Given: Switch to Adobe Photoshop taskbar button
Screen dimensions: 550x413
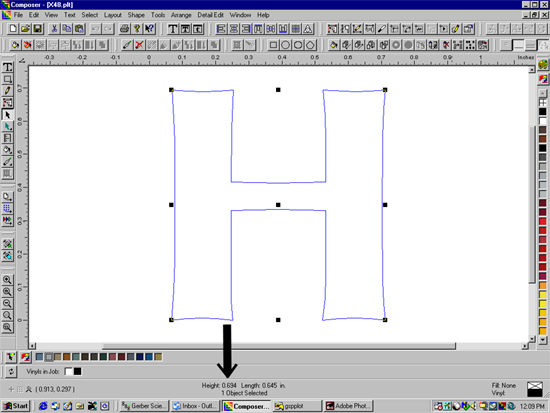Looking at the screenshot, I should (348, 406).
